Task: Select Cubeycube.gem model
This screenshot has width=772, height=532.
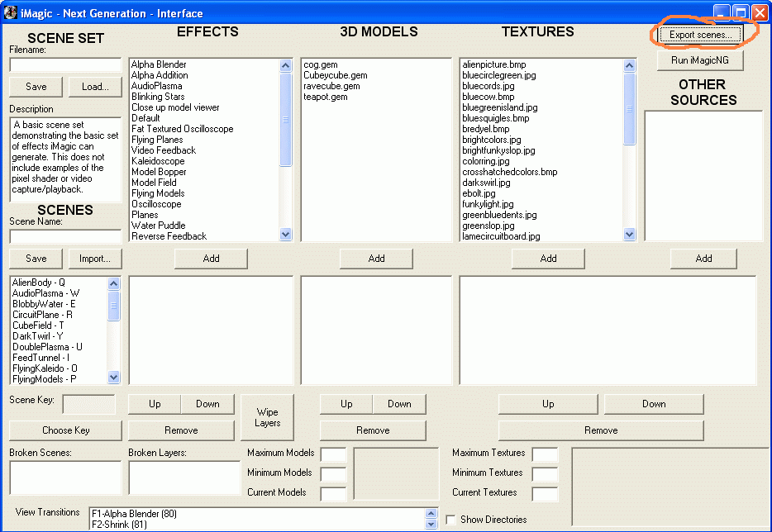Action: pos(336,75)
